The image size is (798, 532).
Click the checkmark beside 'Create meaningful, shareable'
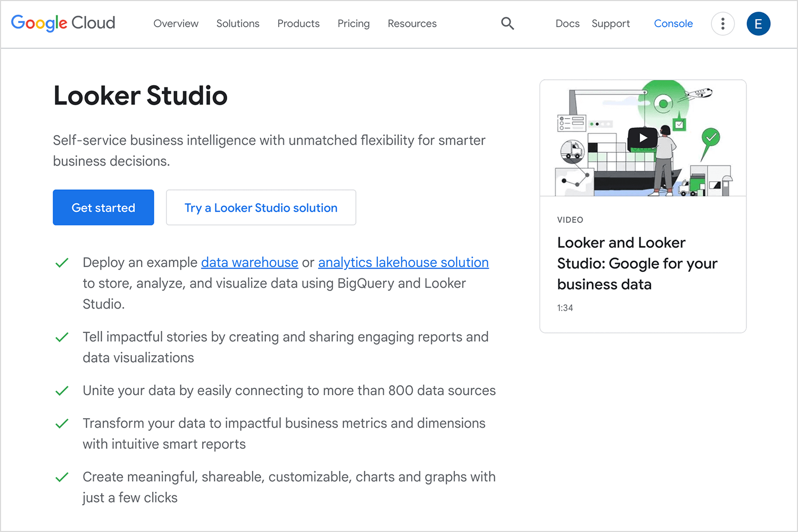[62, 477]
